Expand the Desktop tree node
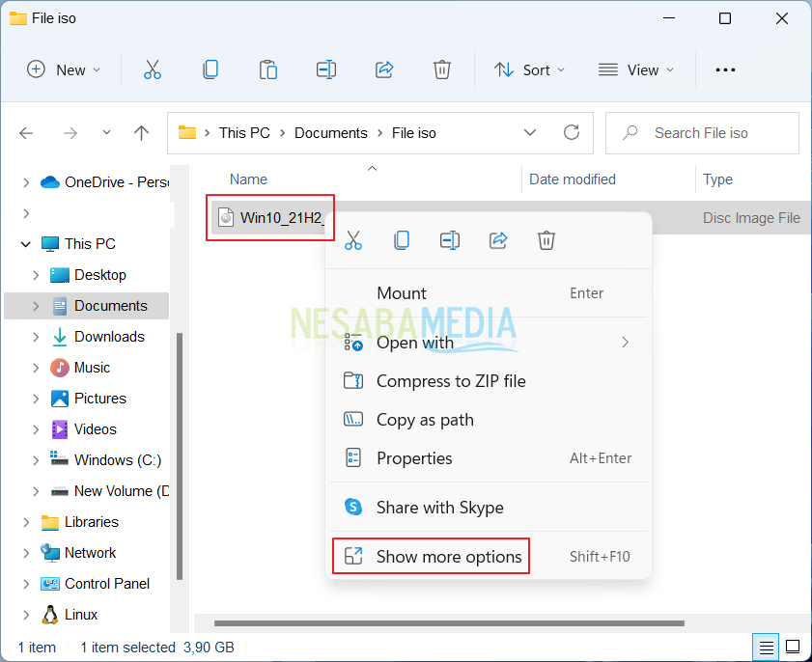The height and width of the screenshot is (662, 812). (x=36, y=275)
